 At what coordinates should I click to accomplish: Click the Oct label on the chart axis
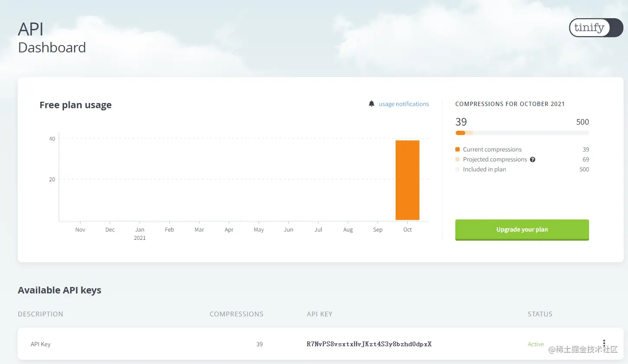pyautogui.click(x=408, y=230)
